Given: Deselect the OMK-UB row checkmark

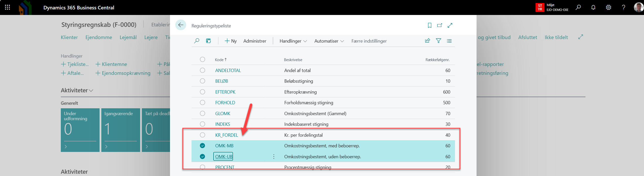Looking at the screenshot, I should tap(202, 156).
